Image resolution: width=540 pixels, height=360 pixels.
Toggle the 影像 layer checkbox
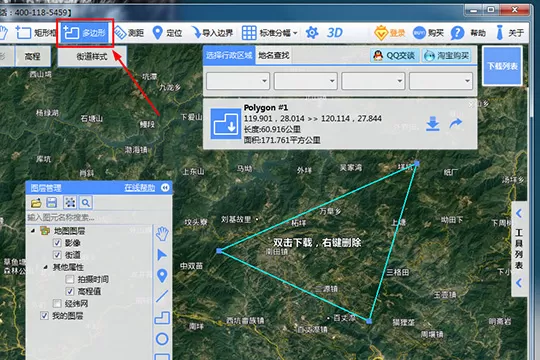pos(57,243)
